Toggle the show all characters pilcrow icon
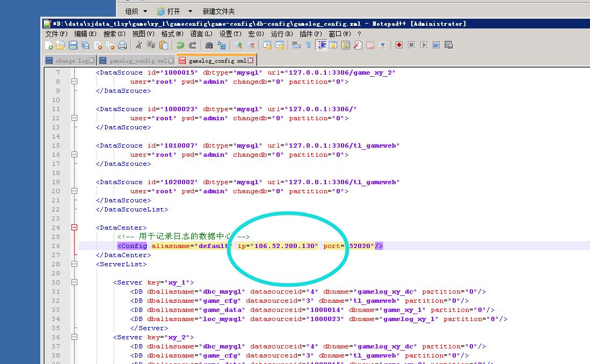This screenshot has height=364, width=590. click(x=308, y=45)
